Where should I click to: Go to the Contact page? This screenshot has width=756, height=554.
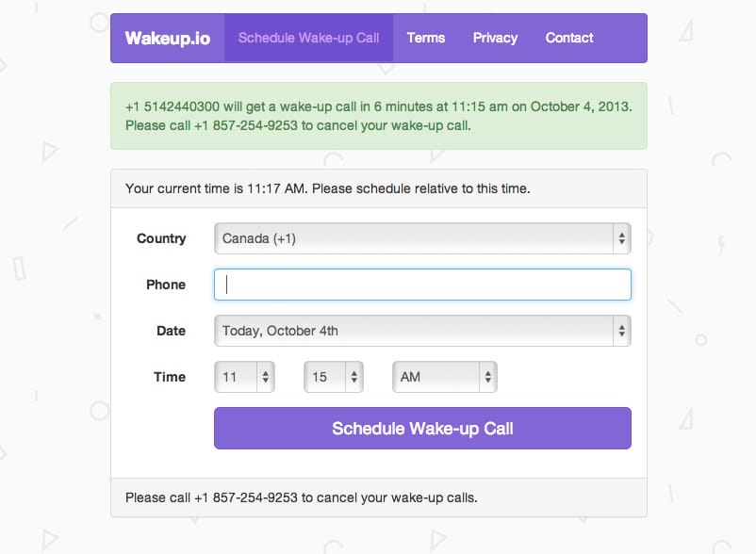pos(568,38)
